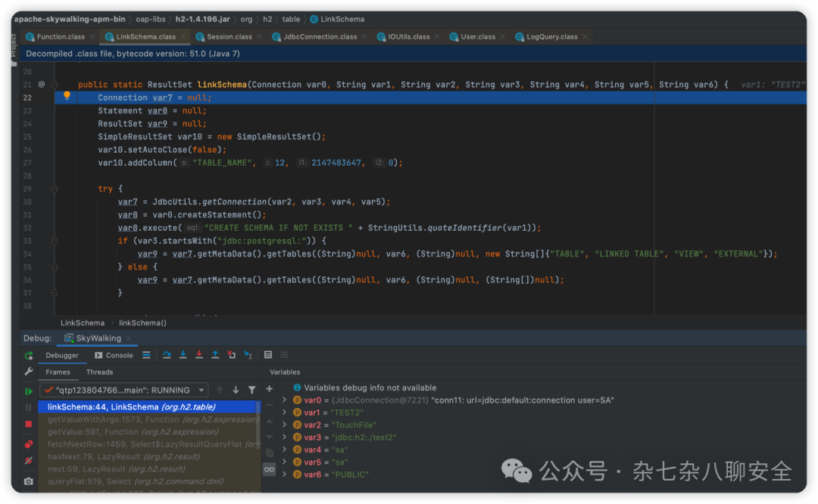Pause the program

pos(29,408)
